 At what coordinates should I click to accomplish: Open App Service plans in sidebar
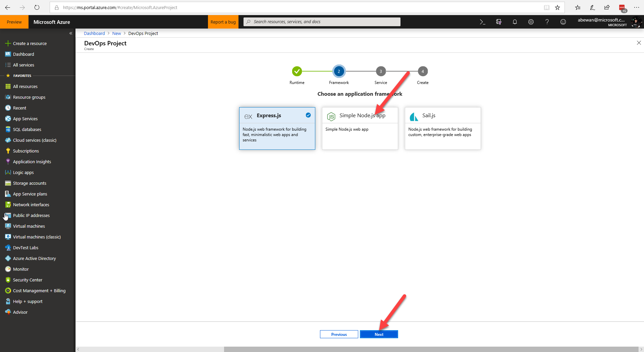[30, 194]
